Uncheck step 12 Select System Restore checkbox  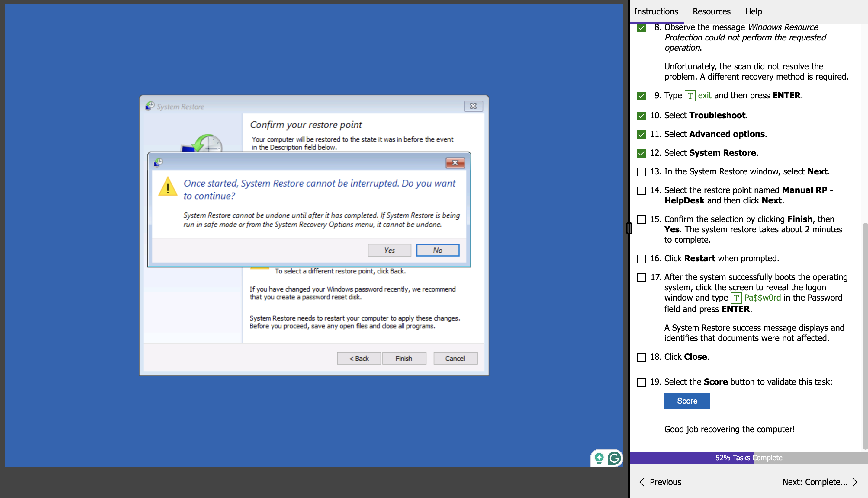(641, 153)
